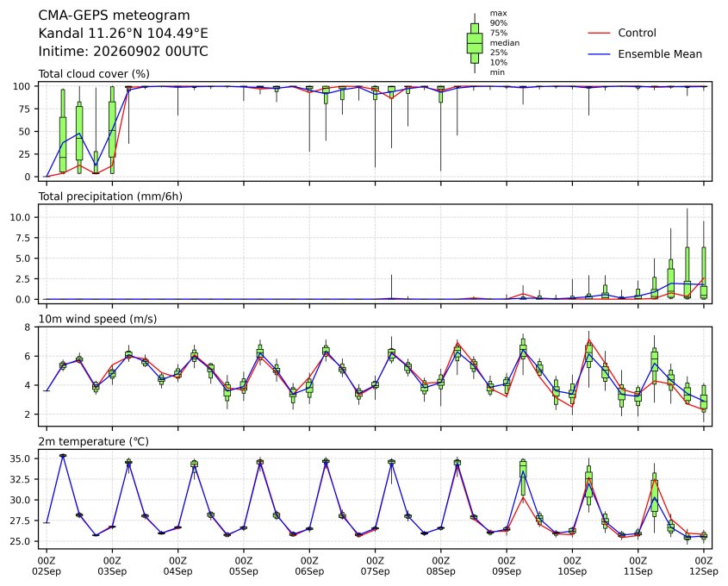Click the Total cloud cover panel title
Screen dimensions: 728x586
94,74
